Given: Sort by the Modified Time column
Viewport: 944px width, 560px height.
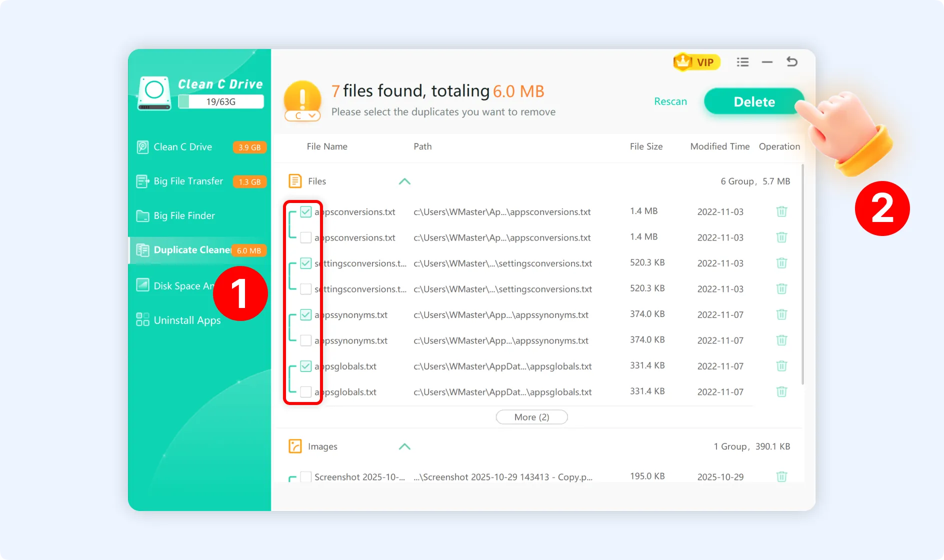Looking at the screenshot, I should [719, 146].
